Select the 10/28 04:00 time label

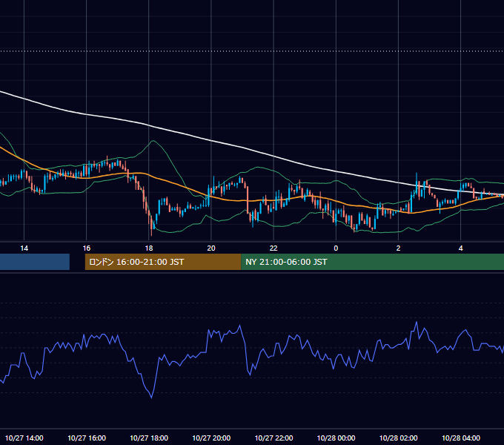[460, 438]
